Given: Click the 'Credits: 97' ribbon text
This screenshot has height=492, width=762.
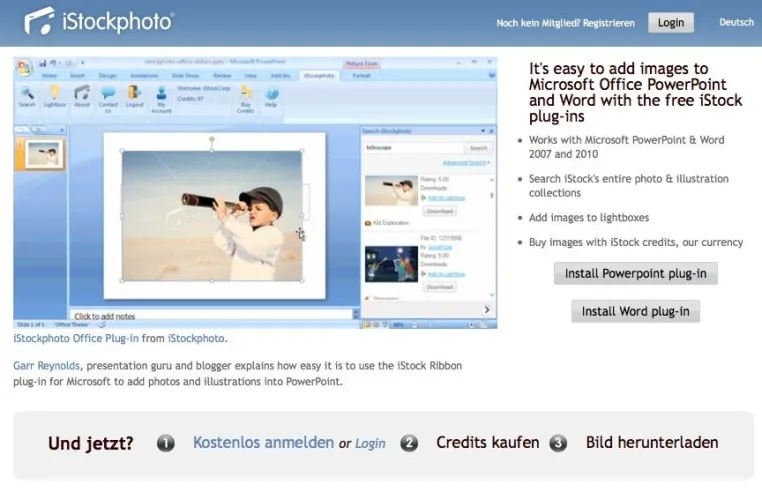Looking at the screenshot, I should pyautogui.click(x=190, y=99).
